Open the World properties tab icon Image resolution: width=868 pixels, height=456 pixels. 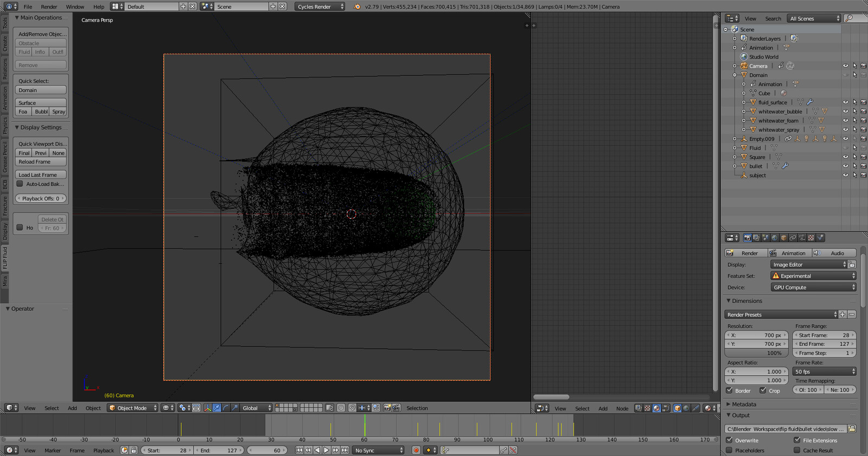(x=775, y=238)
